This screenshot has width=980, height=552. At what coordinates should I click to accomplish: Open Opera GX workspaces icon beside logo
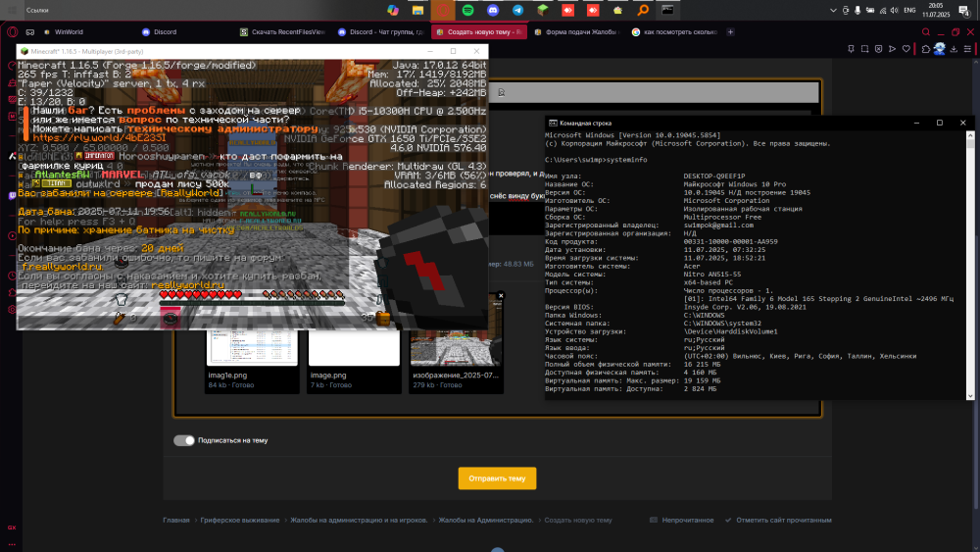(30, 32)
